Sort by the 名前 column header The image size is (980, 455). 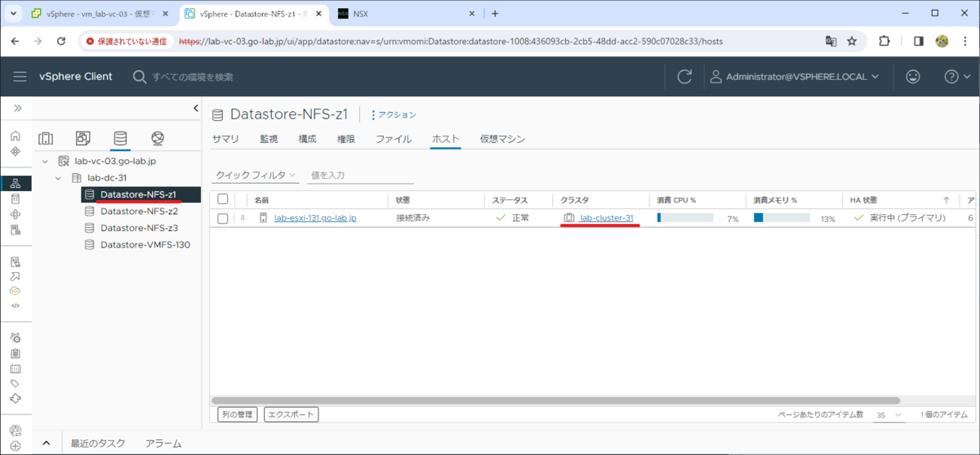click(x=261, y=199)
